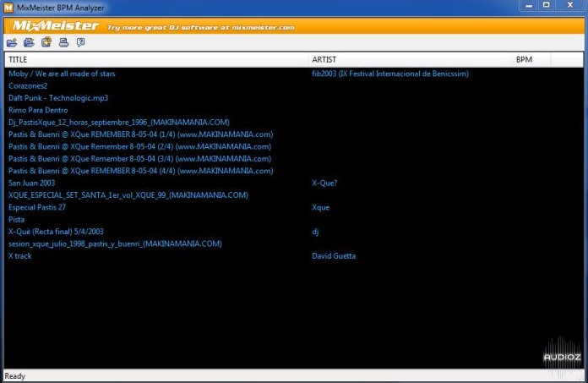
Task: Select Pastis & Buenri XQue Remember (3/4) track
Action: [140, 159]
